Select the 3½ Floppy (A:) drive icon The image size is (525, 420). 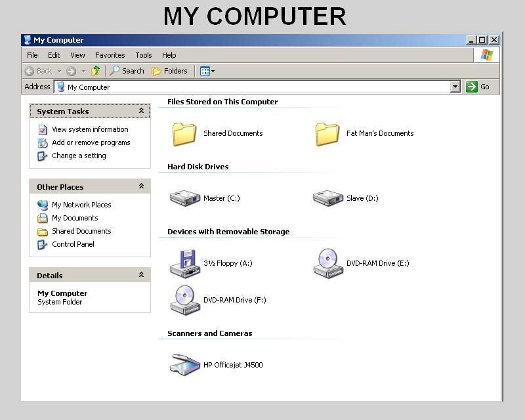coord(184,263)
